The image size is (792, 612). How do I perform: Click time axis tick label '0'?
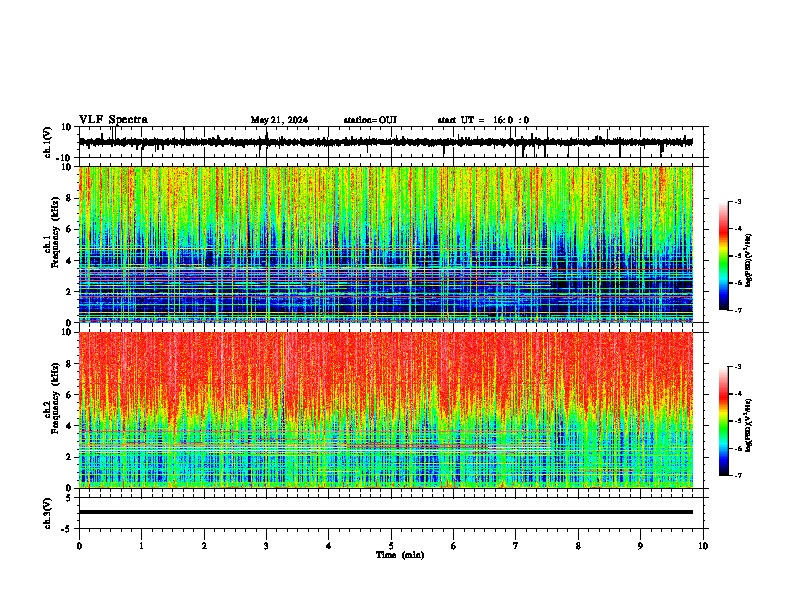pos(79,546)
